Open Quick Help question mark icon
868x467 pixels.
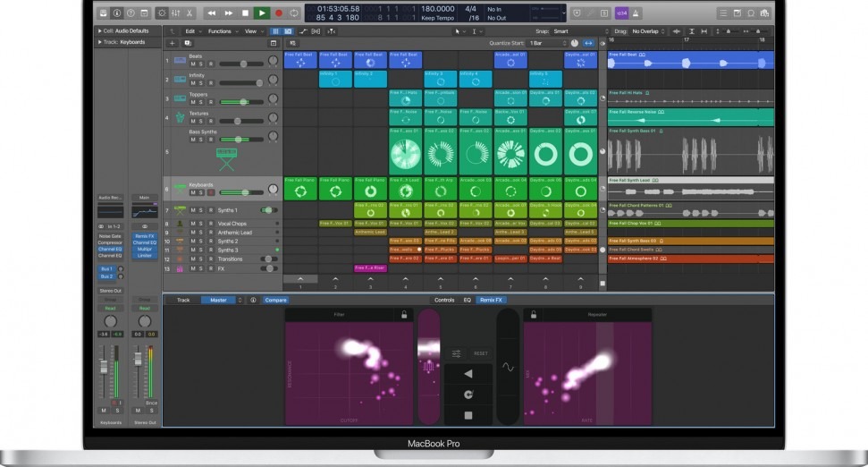(x=131, y=13)
